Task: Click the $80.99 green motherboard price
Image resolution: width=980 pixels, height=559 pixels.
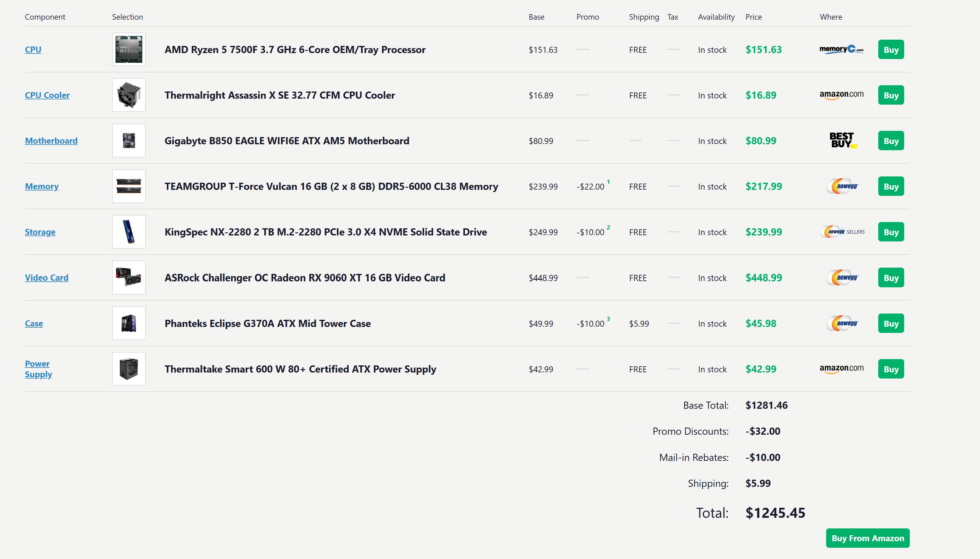Action: click(x=761, y=141)
